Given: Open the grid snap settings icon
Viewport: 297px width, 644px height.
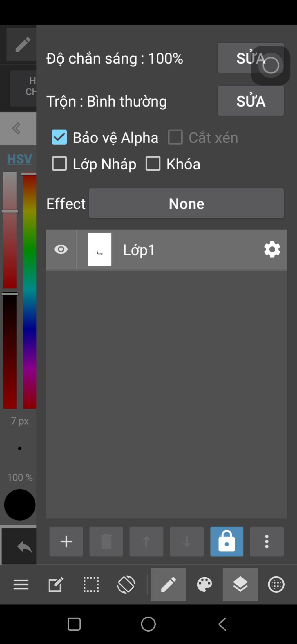Looking at the screenshot, I should (276, 585).
